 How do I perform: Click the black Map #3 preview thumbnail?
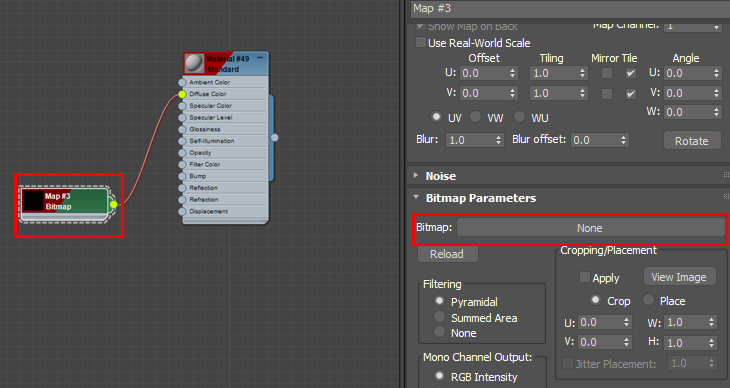[33, 201]
